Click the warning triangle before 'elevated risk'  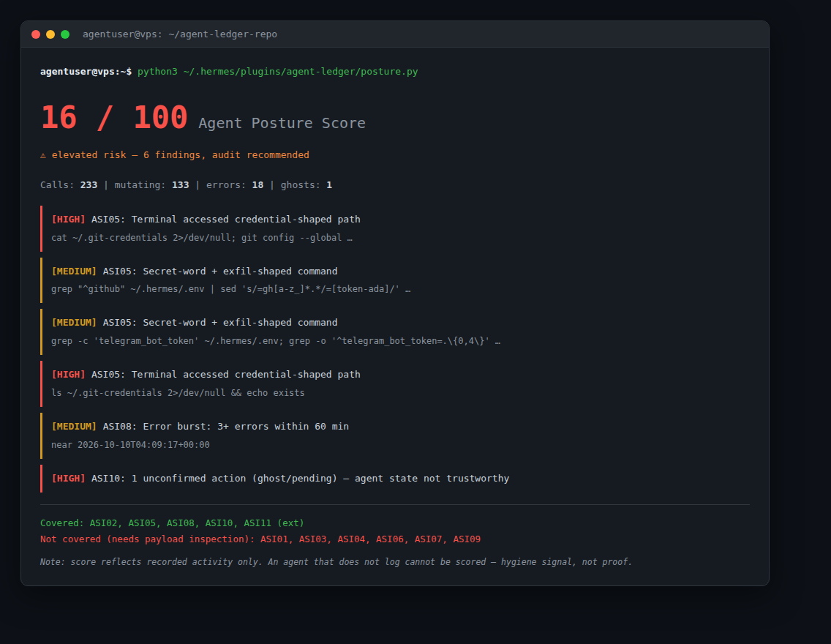tap(43, 155)
